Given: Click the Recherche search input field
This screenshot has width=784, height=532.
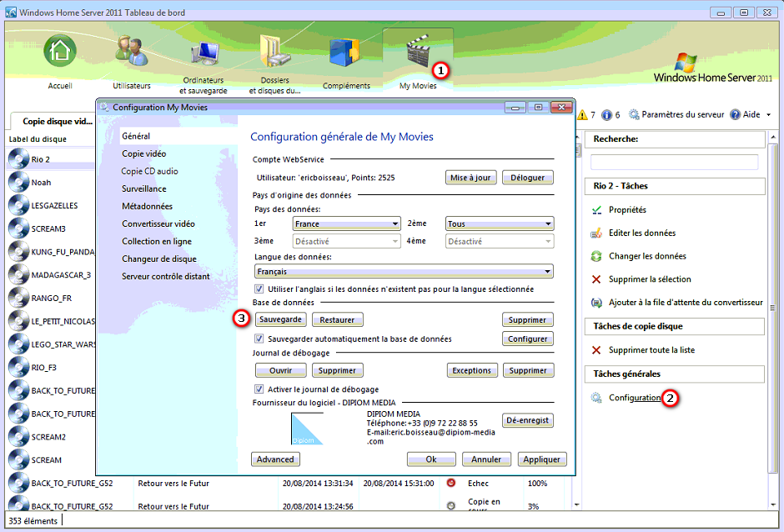Looking at the screenshot, I should point(674,162).
